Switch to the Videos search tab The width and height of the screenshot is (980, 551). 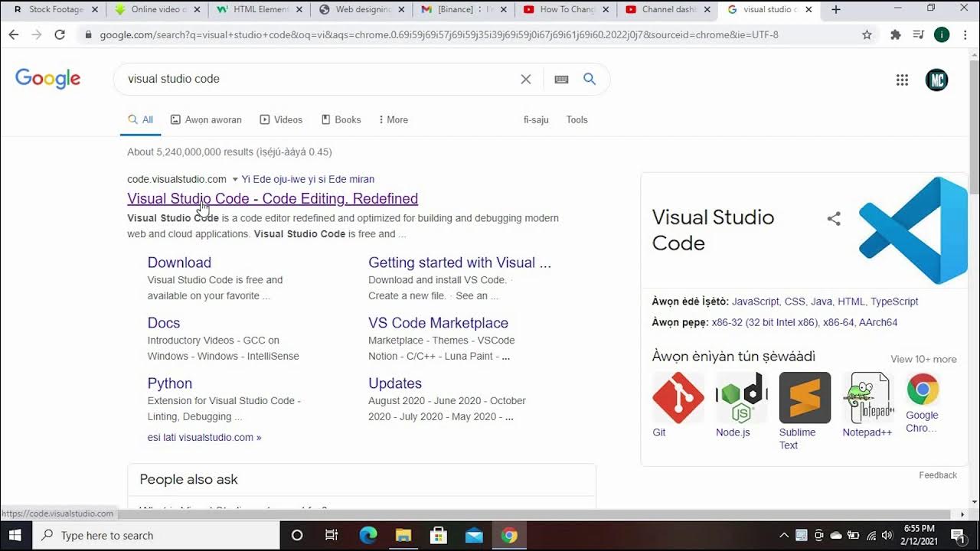[281, 119]
